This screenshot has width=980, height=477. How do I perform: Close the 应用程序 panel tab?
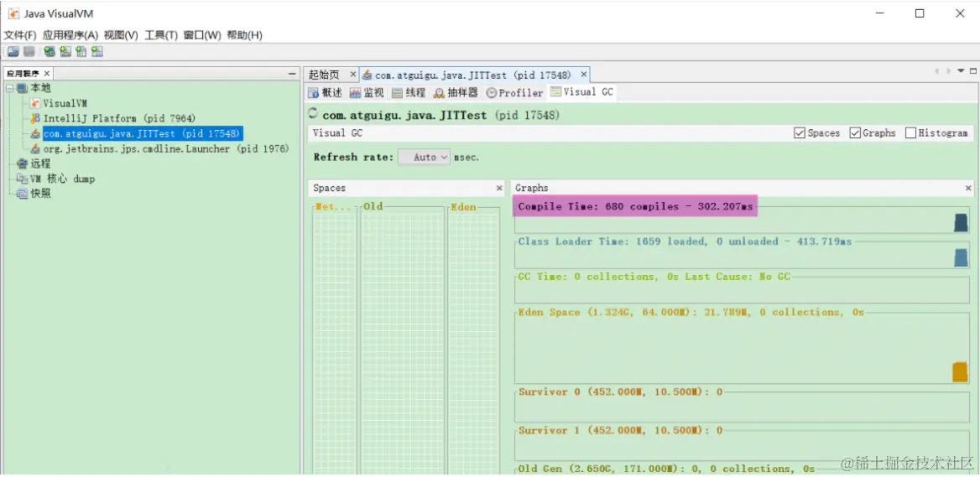(x=47, y=74)
